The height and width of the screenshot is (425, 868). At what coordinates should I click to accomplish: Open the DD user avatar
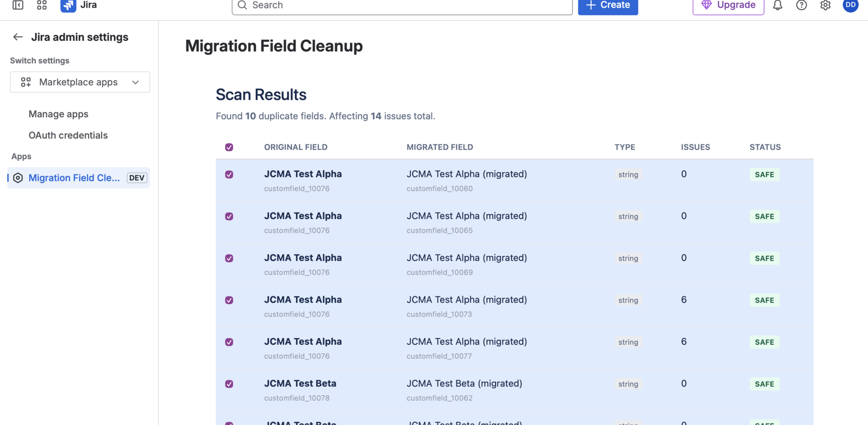tap(850, 5)
